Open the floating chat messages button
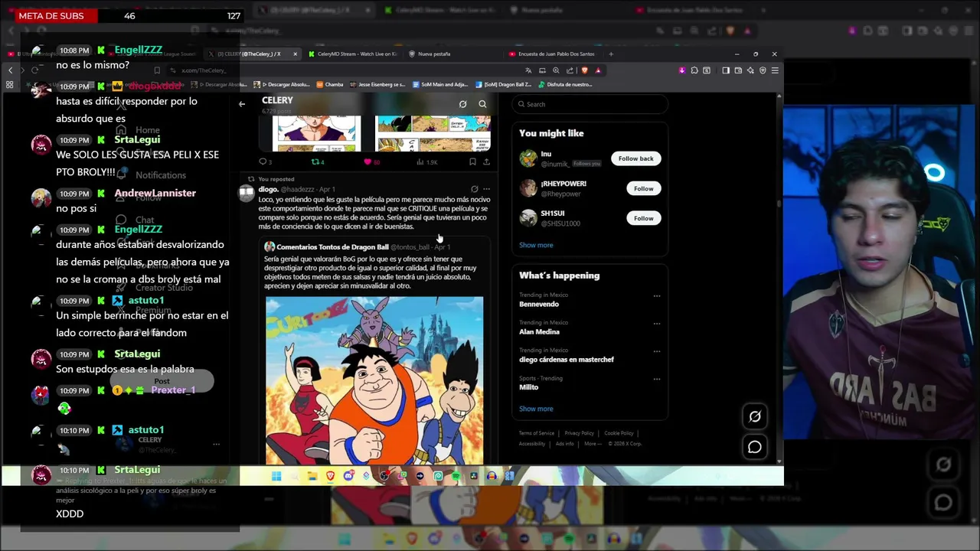This screenshot has height=551, width=980. [x=755, y=447]
